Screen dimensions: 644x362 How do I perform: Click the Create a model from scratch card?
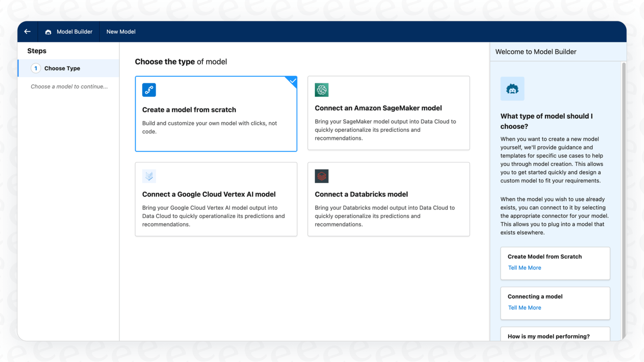point(216,113)
